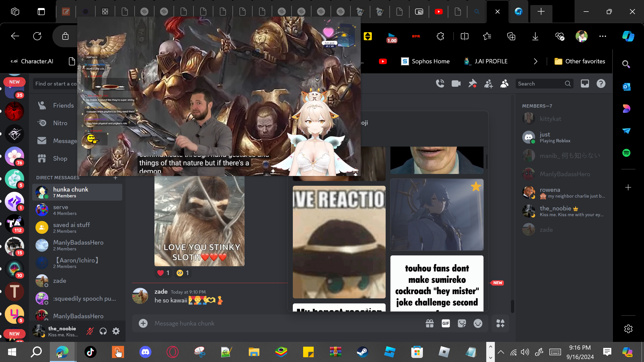
Task: Expand the bookmarks overflow chevron
Action: coord(536,61)
